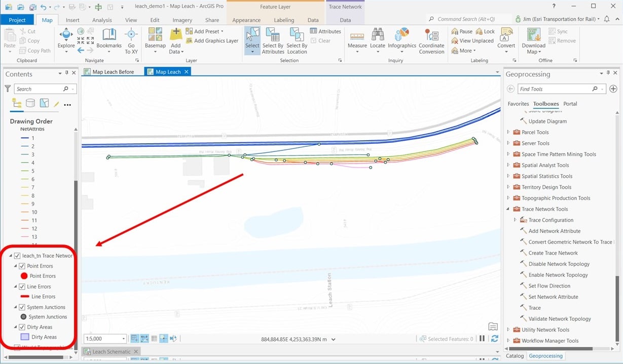
Task: Open Select By Attributes
Action: pos(273,41)
